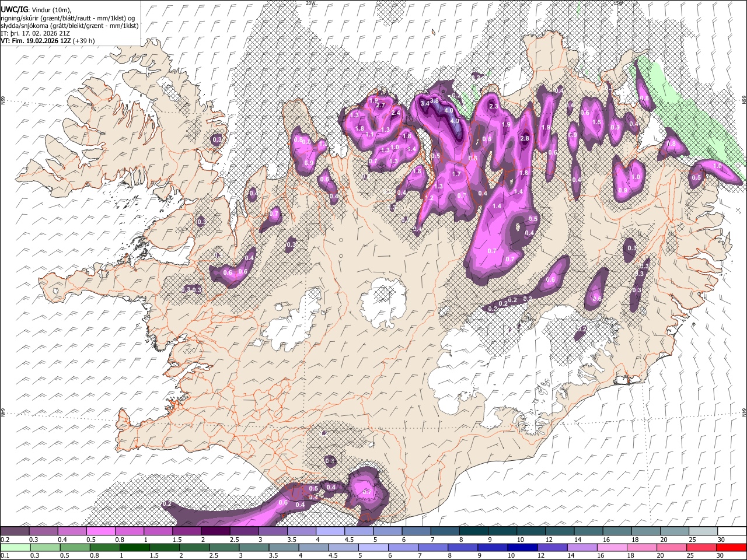This screenshot has width=747, height=560.
Task: Select the upper legend swatch labeled 1
Action: tap(158, 531)
